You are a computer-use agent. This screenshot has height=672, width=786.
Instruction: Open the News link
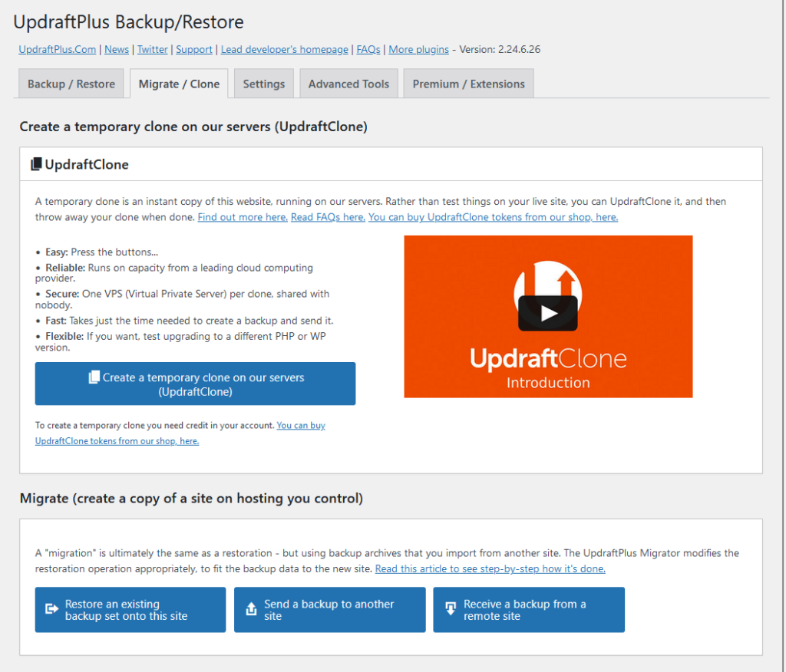point(117,49)
